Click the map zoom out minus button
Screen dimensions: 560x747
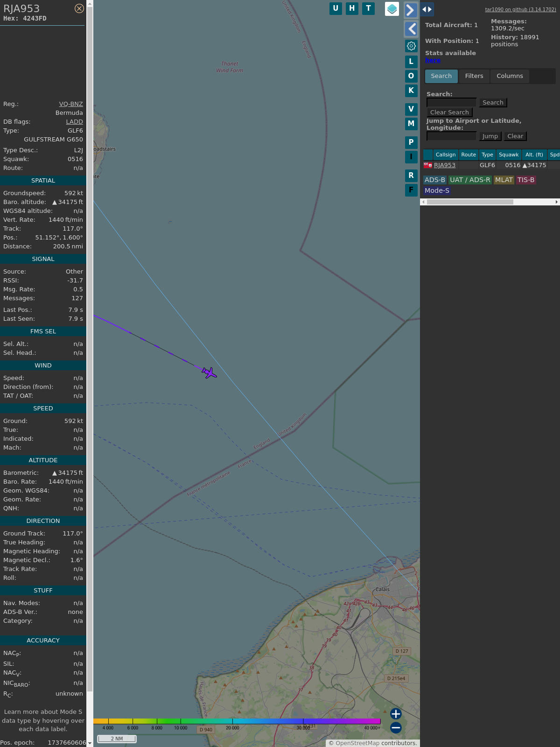tap(396, 727)
